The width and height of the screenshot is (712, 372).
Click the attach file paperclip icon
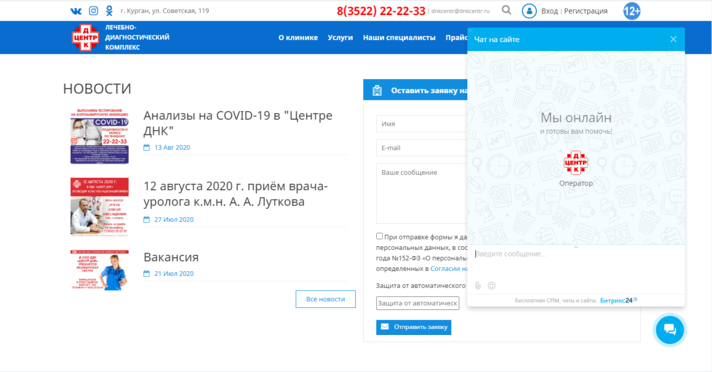[478, 286]
